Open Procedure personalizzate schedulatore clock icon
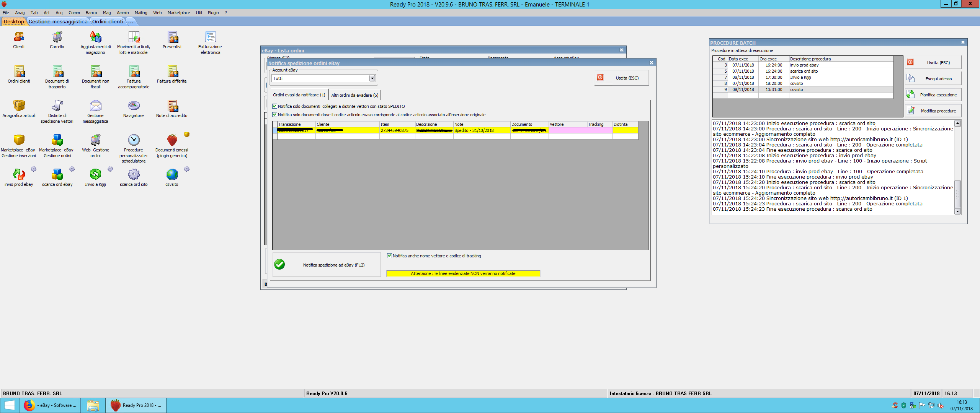 (134, 140)
